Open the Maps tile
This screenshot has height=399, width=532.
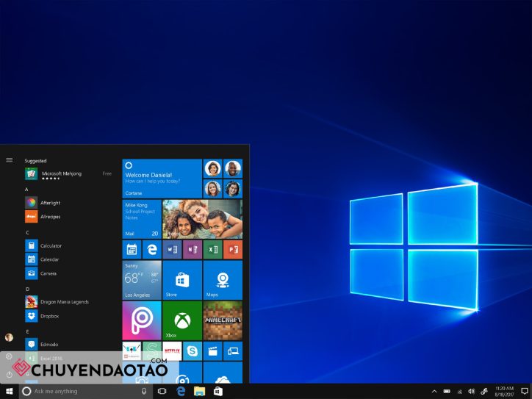point(223,280)
